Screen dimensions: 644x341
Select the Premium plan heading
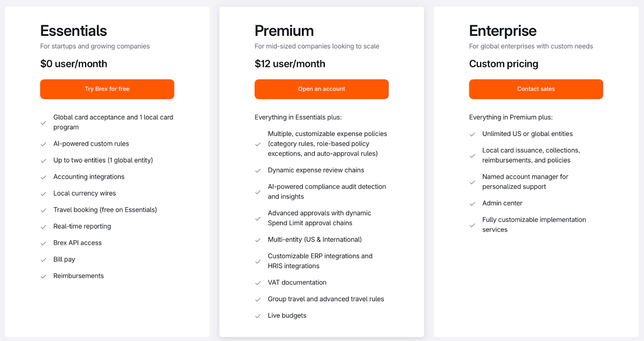(x=284, y=31)
